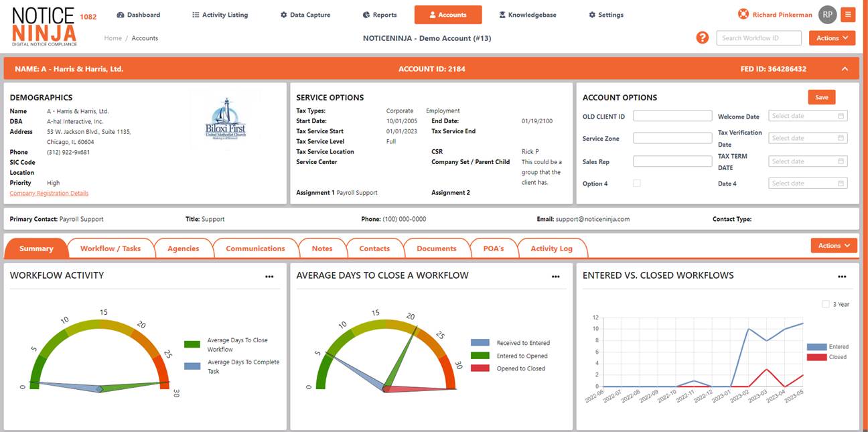Viewport: 868px width, 432px height.
Task: Expand the Actions dropdown beside the tabs
Action: point(833,245)
